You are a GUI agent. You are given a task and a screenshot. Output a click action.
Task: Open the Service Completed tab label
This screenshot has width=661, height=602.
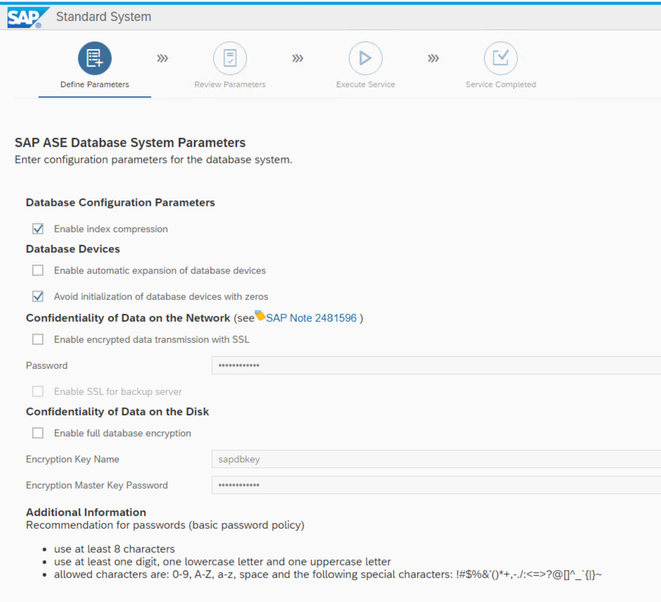[501, 84]
